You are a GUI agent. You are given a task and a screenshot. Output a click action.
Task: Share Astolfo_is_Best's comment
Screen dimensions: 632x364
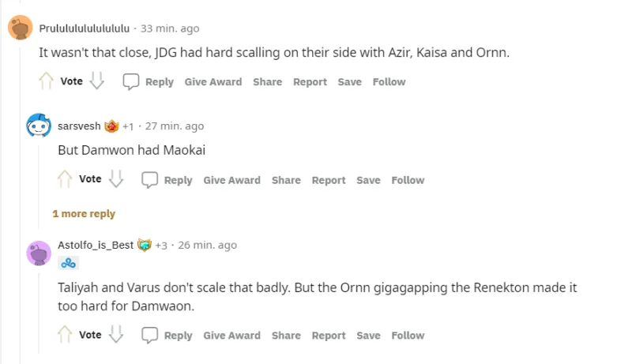pyautogui.click(x=286, y=336)
